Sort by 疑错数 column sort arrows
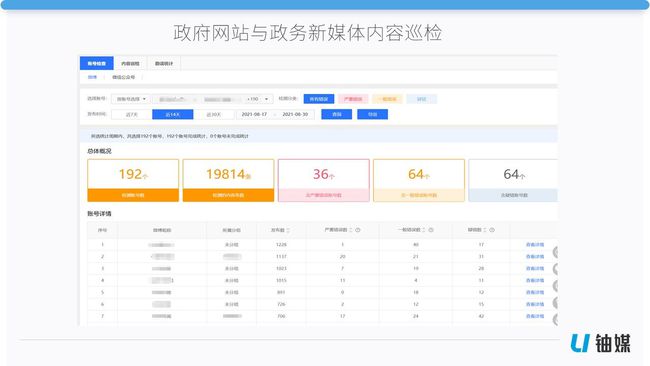The height and width of the screenshot is (366, 650). point(485,230)
